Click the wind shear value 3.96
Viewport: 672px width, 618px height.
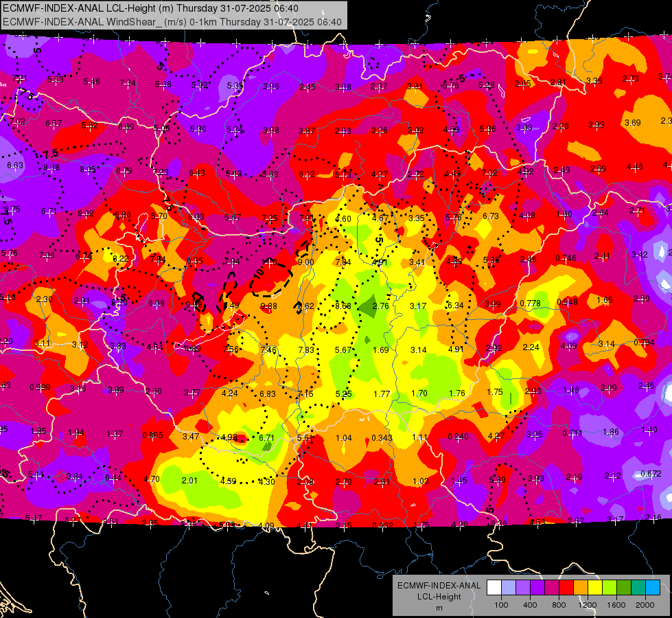(x=271, y=87)
